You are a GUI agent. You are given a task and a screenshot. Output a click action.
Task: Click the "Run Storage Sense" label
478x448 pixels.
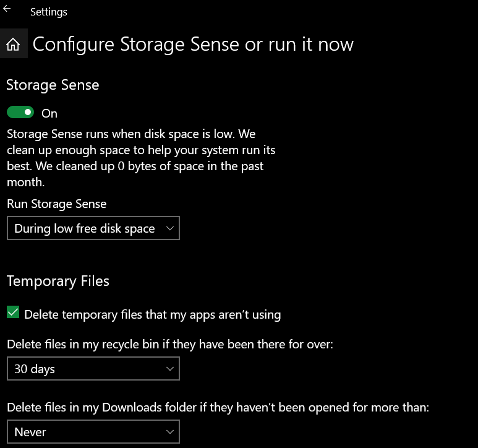click(57, 204)
